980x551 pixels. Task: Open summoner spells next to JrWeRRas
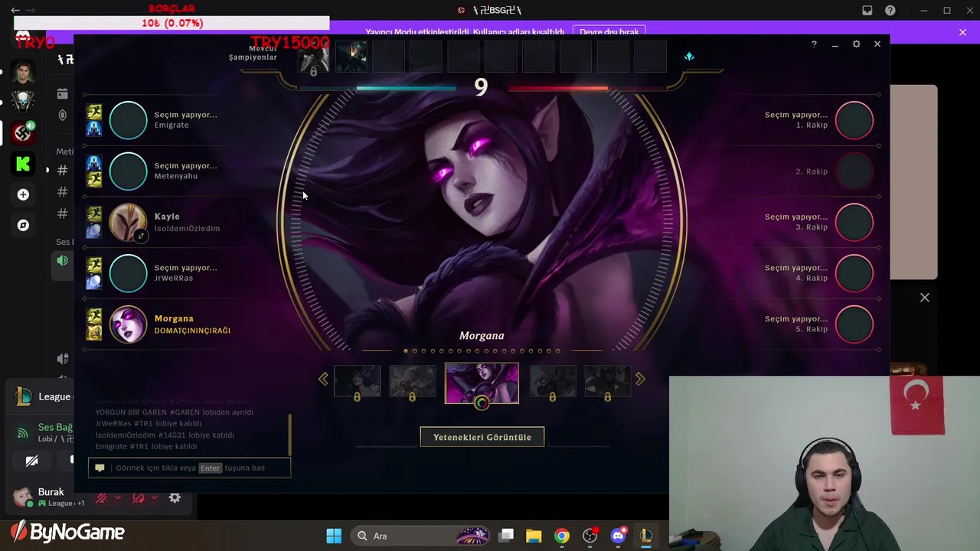click(93, 273)
